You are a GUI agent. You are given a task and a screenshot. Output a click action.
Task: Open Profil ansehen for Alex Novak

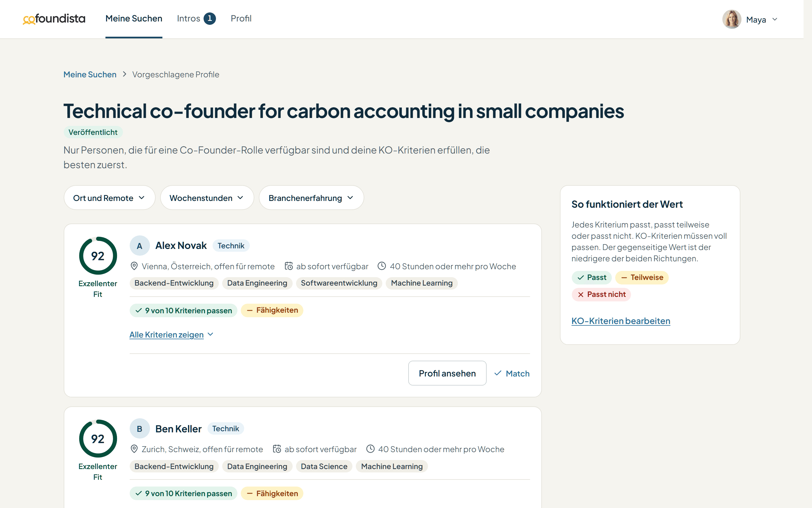click(x=447, y=373)
